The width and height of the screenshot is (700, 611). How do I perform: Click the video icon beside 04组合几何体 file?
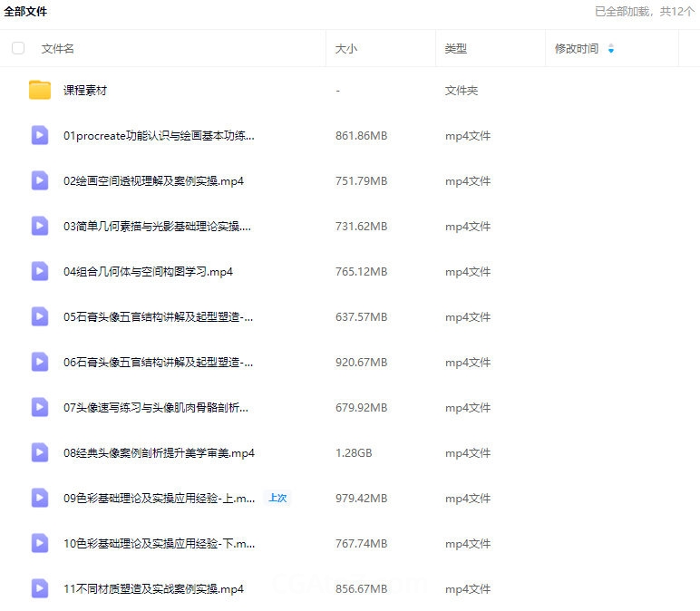coord(39,271)
